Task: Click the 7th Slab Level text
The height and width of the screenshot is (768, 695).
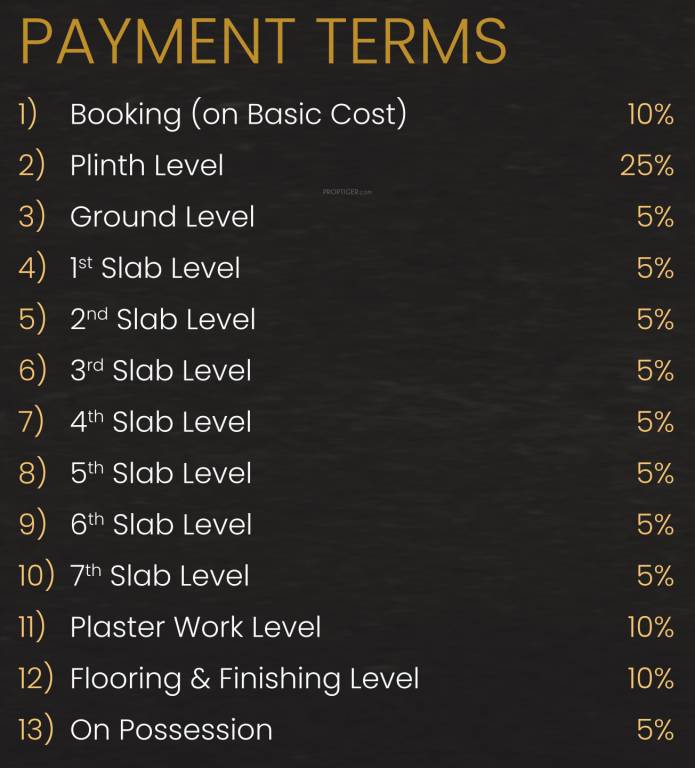Action: [x=160, y=576]
